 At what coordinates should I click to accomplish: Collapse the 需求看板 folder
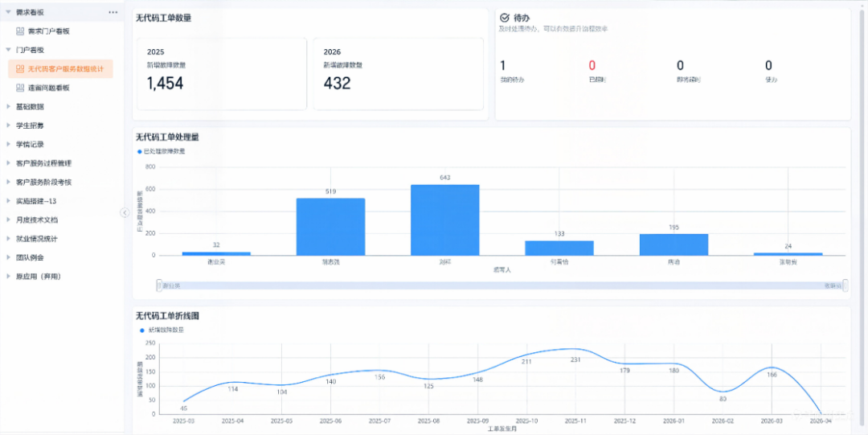[x=8, y=12]
